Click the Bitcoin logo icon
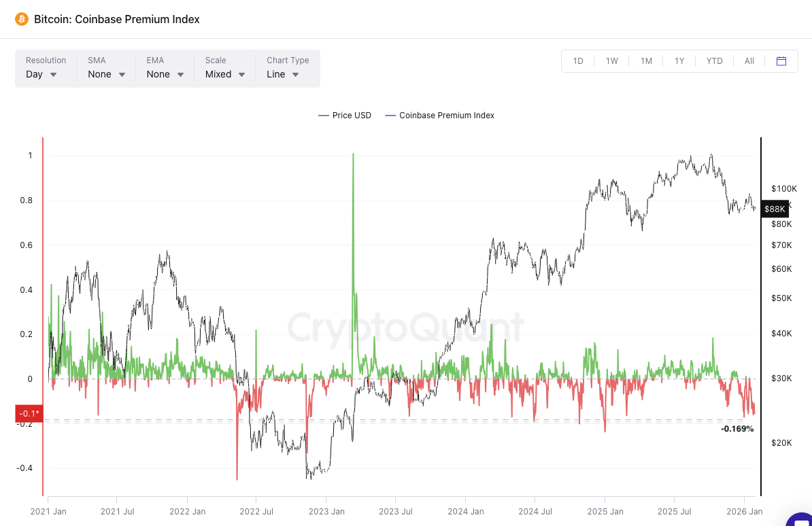The image size is (812, 526). tap(22, 19)
